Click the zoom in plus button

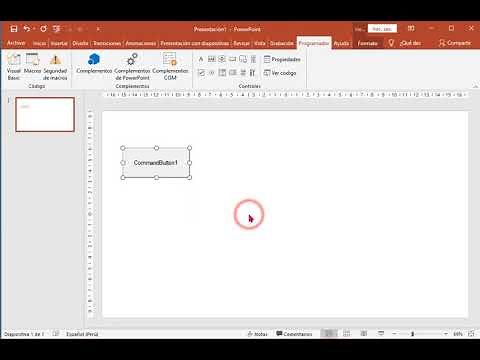(x=446, y=333)
